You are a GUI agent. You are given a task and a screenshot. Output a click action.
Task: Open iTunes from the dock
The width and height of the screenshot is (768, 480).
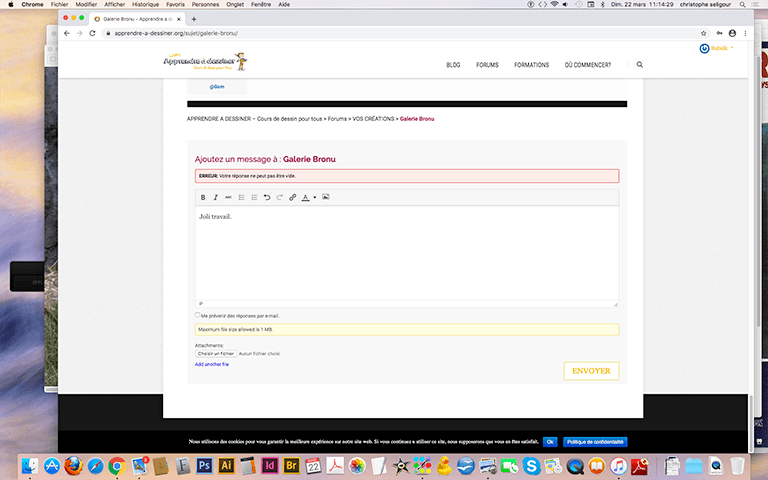click(619, 466)
